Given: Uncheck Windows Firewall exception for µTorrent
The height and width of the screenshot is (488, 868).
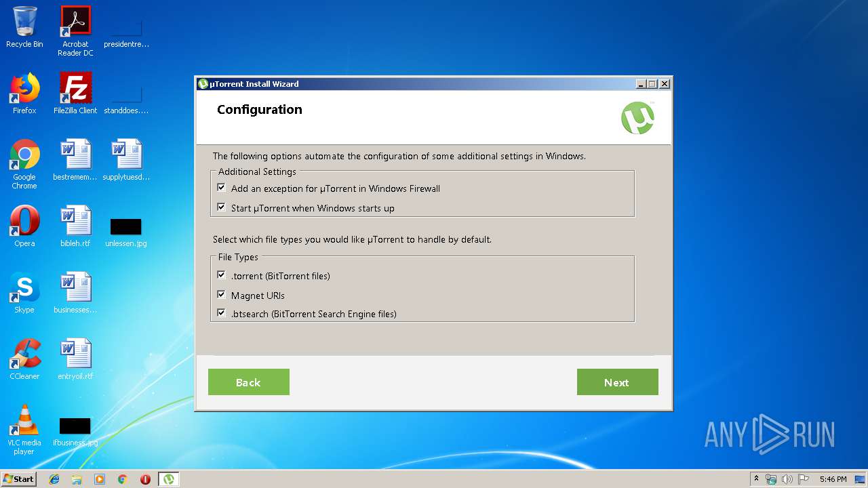Looking at the screenshot, I should (x=221, y=188).
